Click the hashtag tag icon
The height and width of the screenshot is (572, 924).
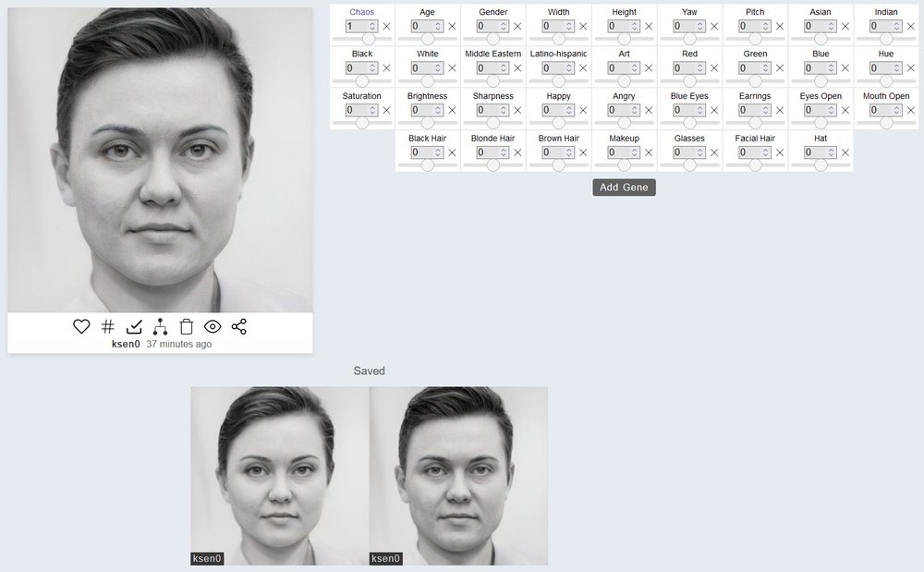[x=108, y=326]
